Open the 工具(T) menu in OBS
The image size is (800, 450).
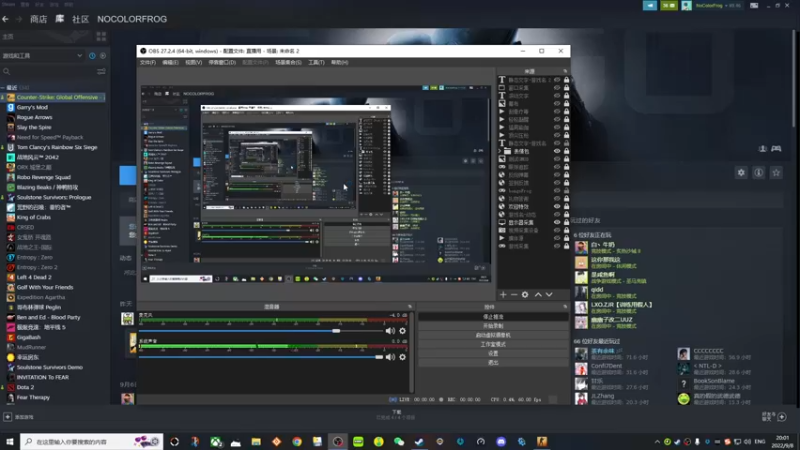(x=316, y=62)
